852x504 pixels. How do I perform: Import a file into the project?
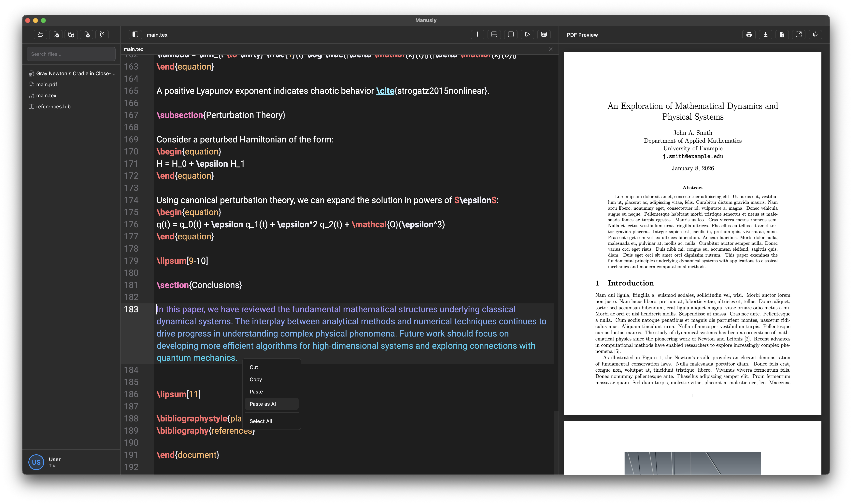tap(86, 34)
